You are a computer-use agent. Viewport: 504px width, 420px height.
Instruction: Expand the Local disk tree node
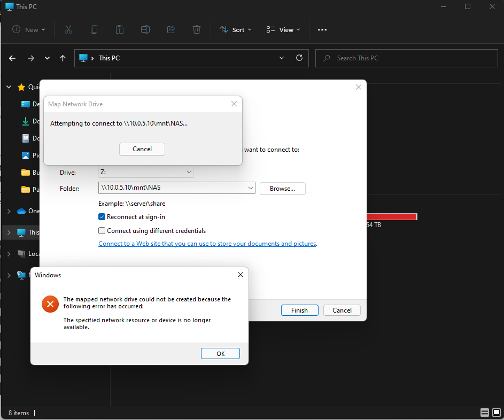point(9,254)
